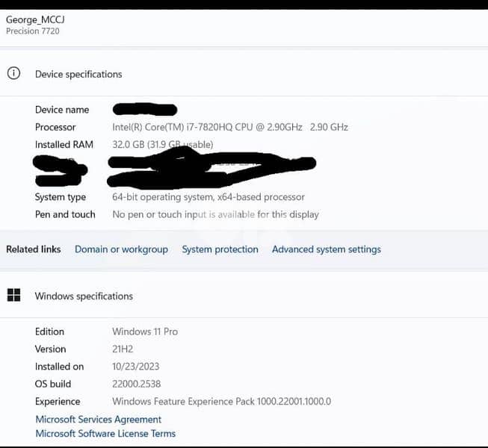The height and width of the screenshot is (448, 488).
Task: Click the Device specifications info icon
Action: [13, 73]
